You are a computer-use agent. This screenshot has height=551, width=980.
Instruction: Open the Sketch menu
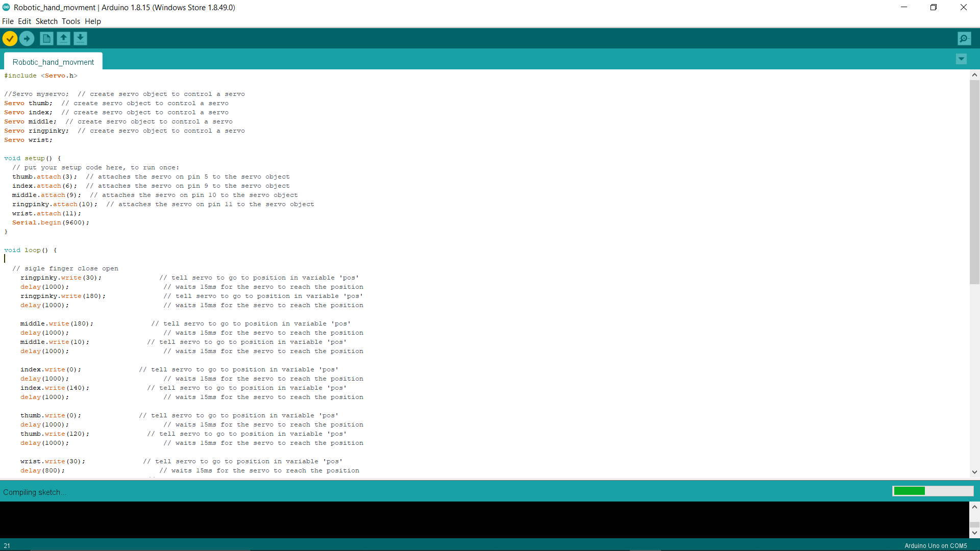46,21
